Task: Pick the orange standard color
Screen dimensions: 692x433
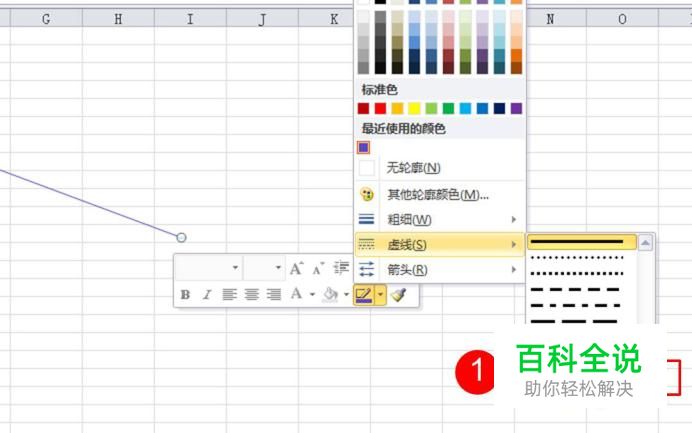Action: tap(398, 109)
